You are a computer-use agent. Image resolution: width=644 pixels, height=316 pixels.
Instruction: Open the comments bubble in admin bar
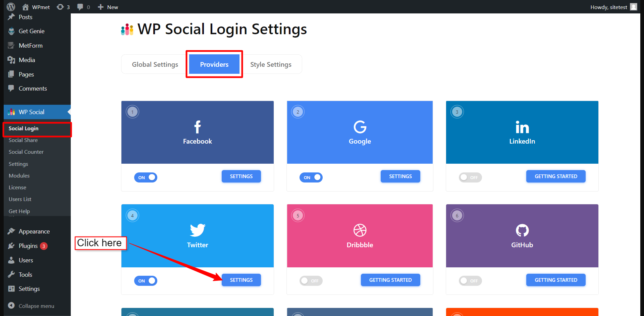(80, 7)
